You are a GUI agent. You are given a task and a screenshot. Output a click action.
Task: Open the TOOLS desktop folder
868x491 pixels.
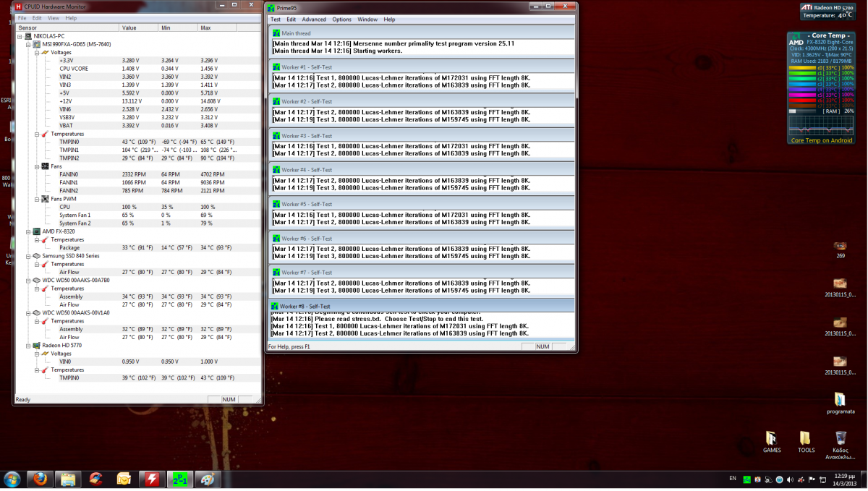(806, 442)
